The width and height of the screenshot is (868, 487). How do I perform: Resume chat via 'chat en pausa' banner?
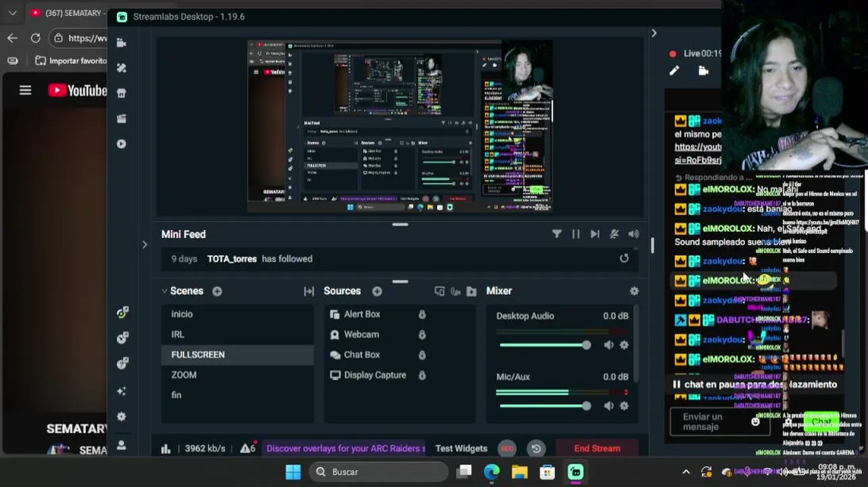756,384
